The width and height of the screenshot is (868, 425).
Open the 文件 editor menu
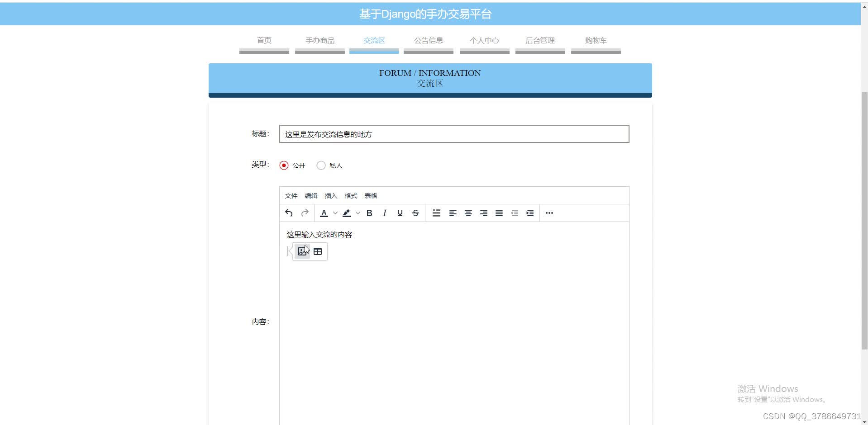(291, 196)
